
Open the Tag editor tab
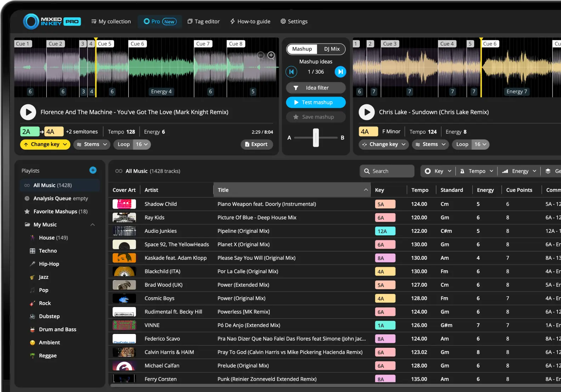coord(204,22)
